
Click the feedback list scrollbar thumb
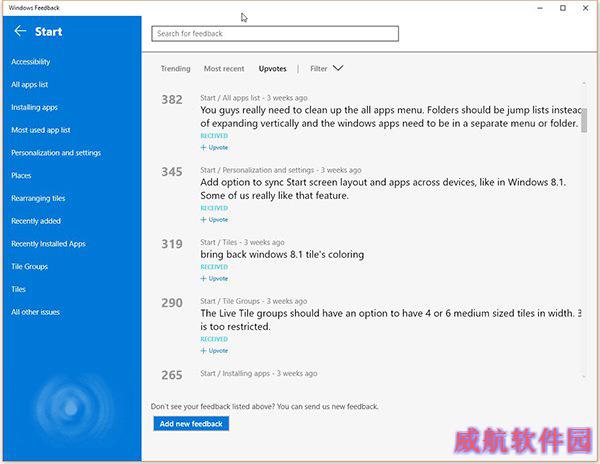(x=584, y=120)
